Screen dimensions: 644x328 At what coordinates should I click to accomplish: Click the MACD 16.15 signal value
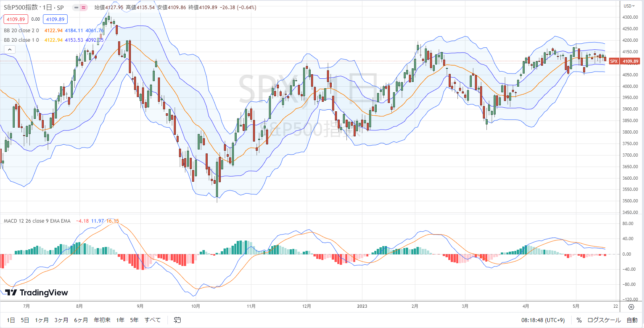click(x=113, y=221)
